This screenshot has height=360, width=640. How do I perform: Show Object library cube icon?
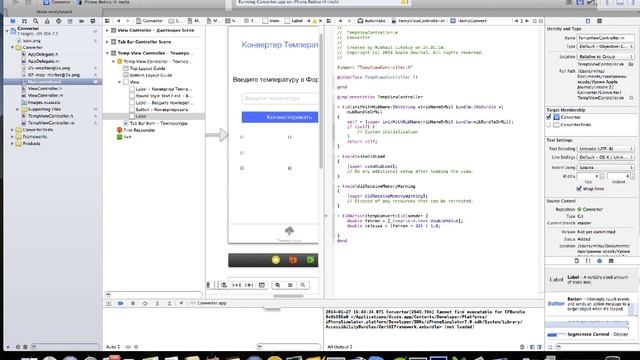click(x=600, y=261)
